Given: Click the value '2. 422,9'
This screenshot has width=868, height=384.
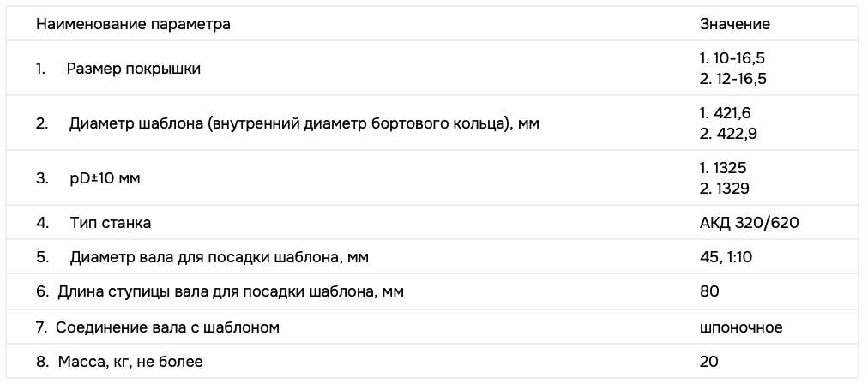Looking at the screenshot, I should click(728, 133).
